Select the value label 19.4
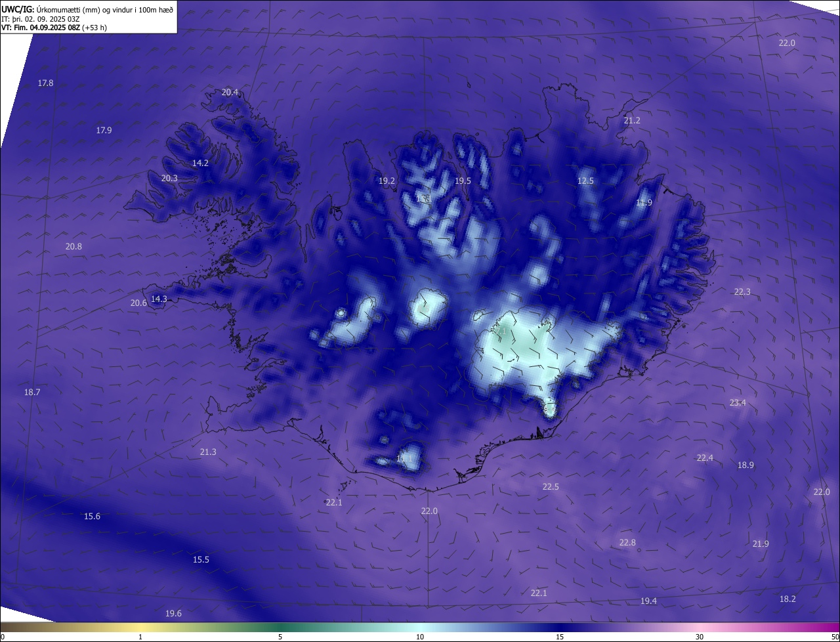Screen dimensions: 840x642 point(649,601)
